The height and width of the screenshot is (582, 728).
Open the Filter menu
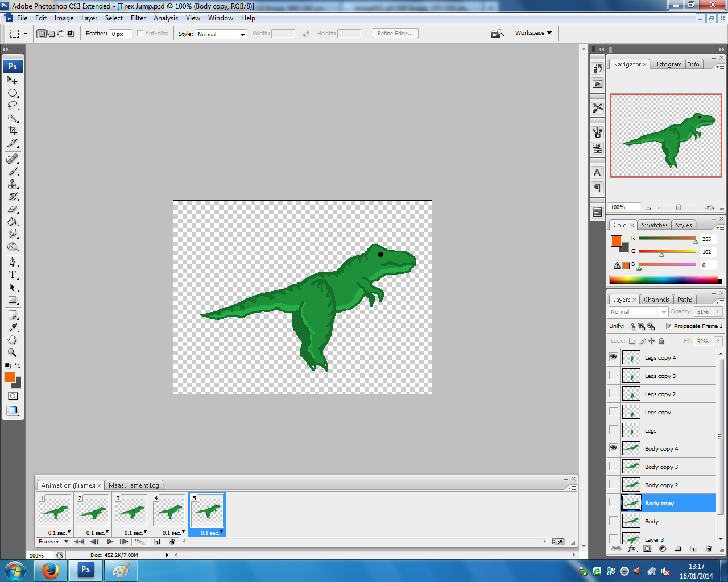point(138,18)
